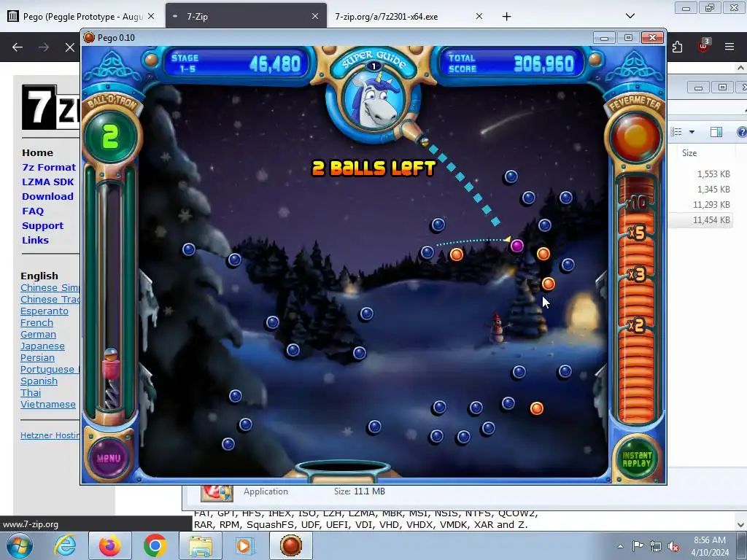Screen dimensions: 747x560
Task: Select French language link
Action: click(x=36, y=323)
